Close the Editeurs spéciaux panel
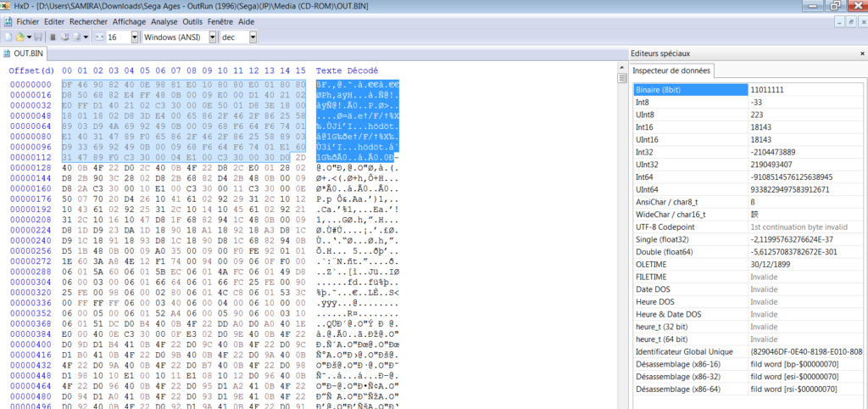This screenshot has width=868, height=409. click(862, 53)
